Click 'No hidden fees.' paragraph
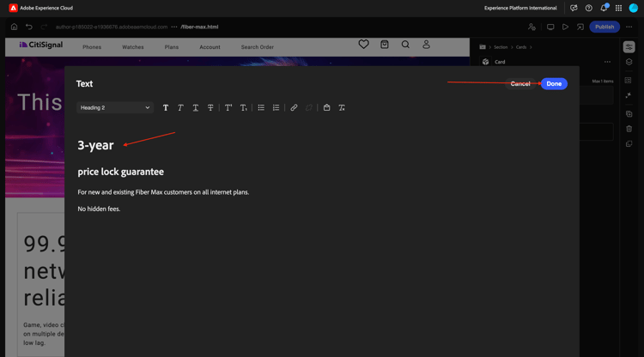The image size is (644, 357). (99, 209)
